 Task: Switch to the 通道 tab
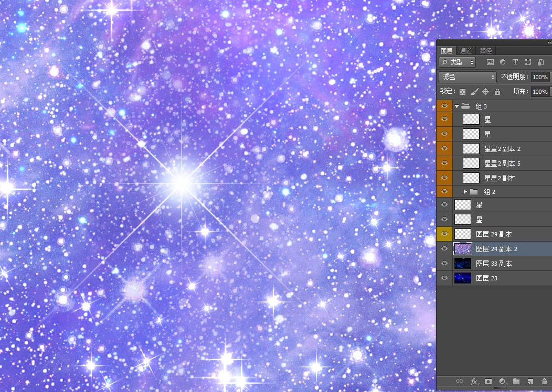click(x=466, y=51)
